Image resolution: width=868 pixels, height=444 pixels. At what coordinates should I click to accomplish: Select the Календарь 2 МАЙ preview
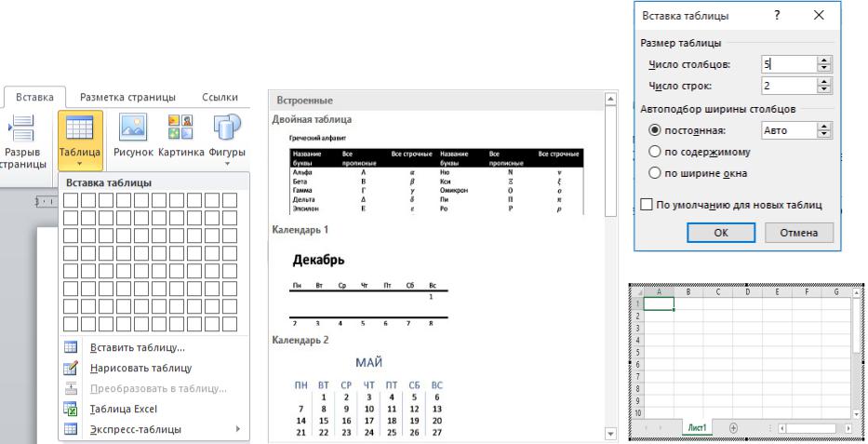coord(368,397)
